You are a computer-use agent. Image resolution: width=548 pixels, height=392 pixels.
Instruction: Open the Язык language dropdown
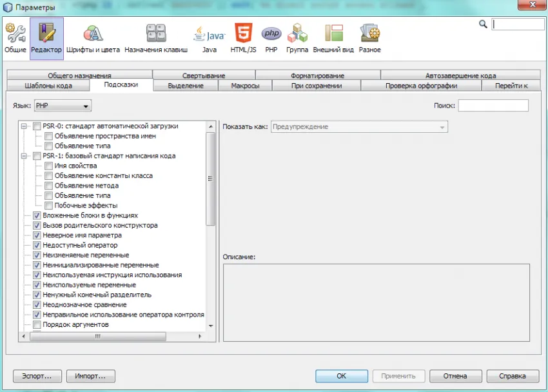pos(63,105)
